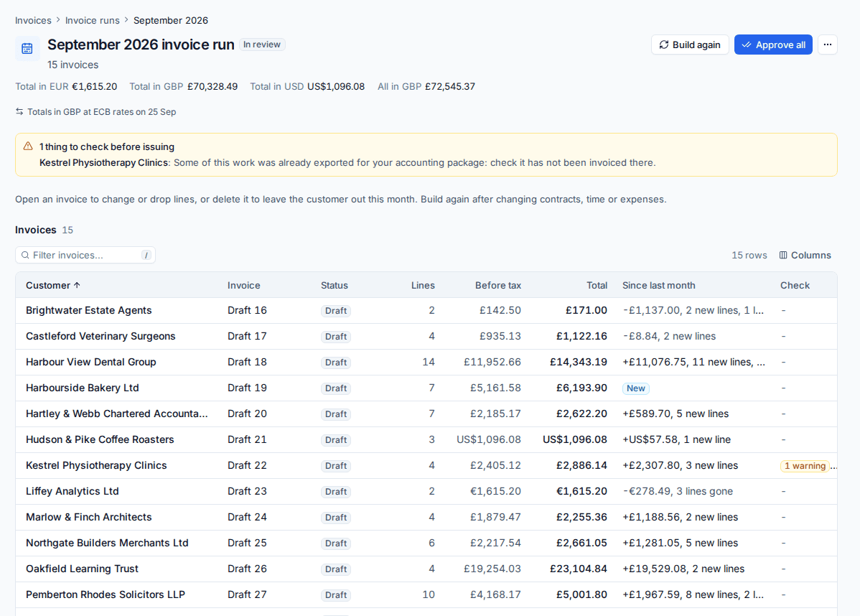Click the 15 rows count label
The height and width of the screenshot is (616, 860).
pos(749,255)
